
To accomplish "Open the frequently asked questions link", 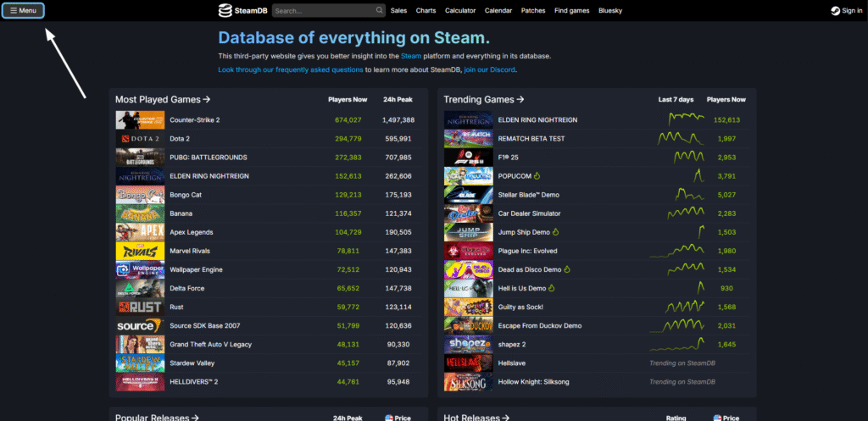I will point(291,69).
